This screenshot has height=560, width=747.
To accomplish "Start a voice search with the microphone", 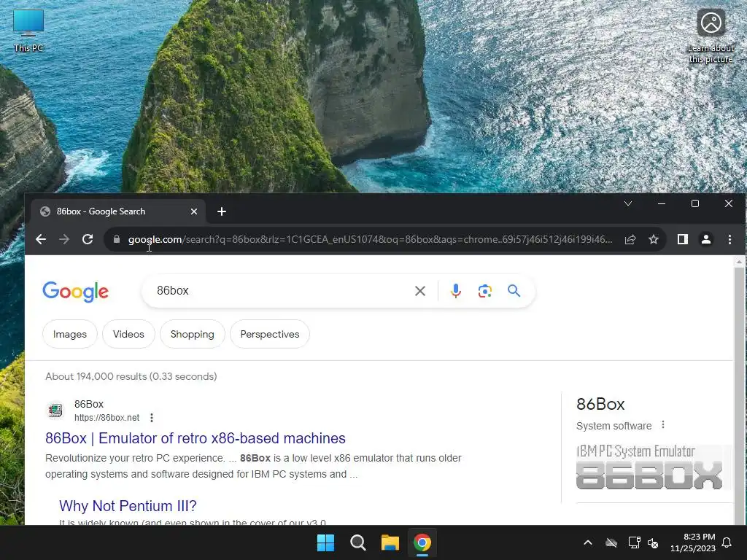I will tap(455, 291).
